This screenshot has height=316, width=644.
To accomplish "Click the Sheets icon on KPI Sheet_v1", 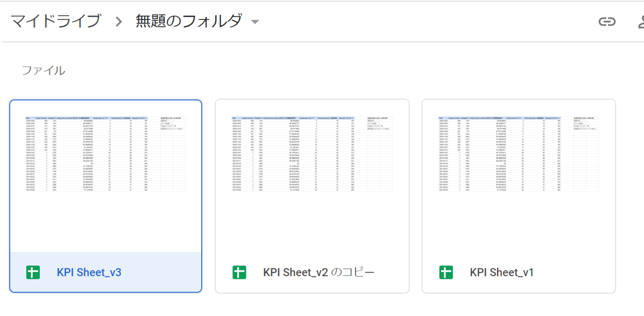I will pyautogui.click(x=446, y=272).
